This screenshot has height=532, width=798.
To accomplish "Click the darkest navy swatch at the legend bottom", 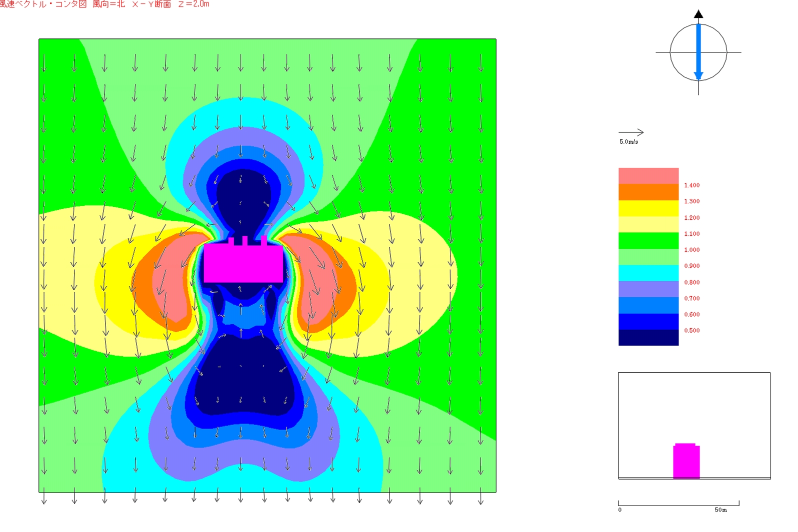I will click(648, 338).
